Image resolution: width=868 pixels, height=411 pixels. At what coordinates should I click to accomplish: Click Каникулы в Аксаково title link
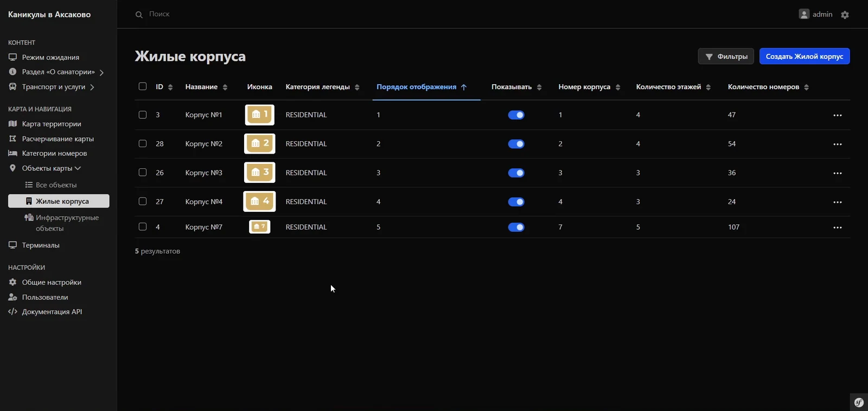pyautogui.click(x=49, y=15)
